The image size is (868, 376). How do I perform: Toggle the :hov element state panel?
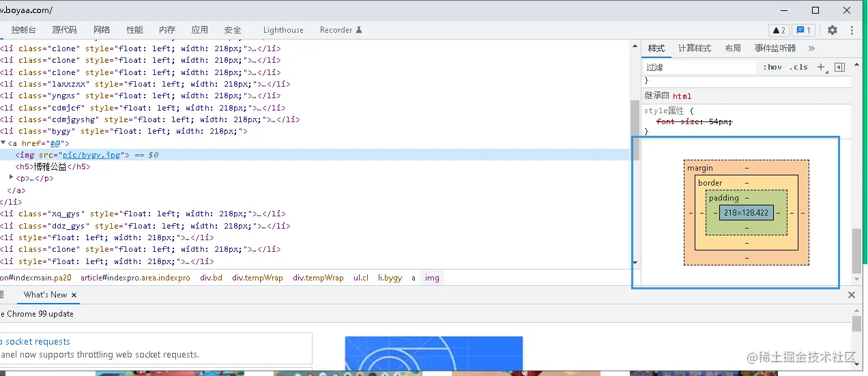click(772, 67)
